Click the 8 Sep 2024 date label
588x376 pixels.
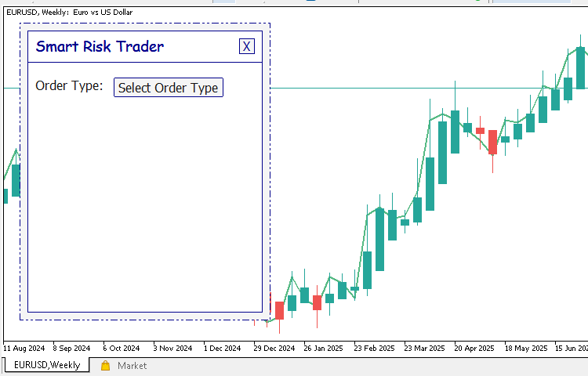[x=71, y=349]
